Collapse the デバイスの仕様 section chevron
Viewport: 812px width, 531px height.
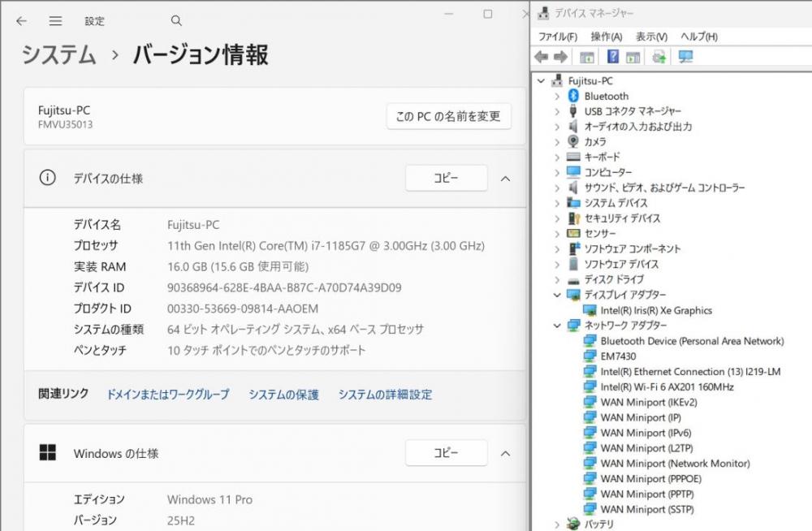tap(505, 179)
